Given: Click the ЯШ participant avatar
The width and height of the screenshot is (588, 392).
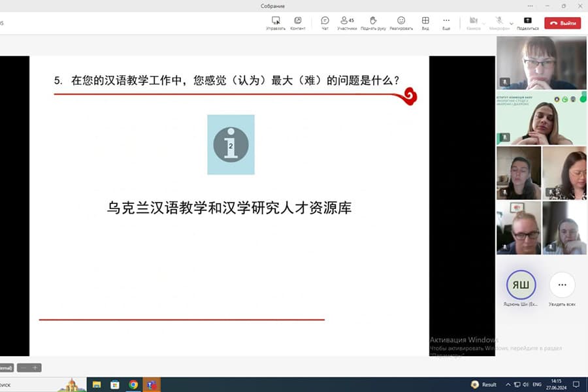Looking at the screenshot, I should 521,285.
